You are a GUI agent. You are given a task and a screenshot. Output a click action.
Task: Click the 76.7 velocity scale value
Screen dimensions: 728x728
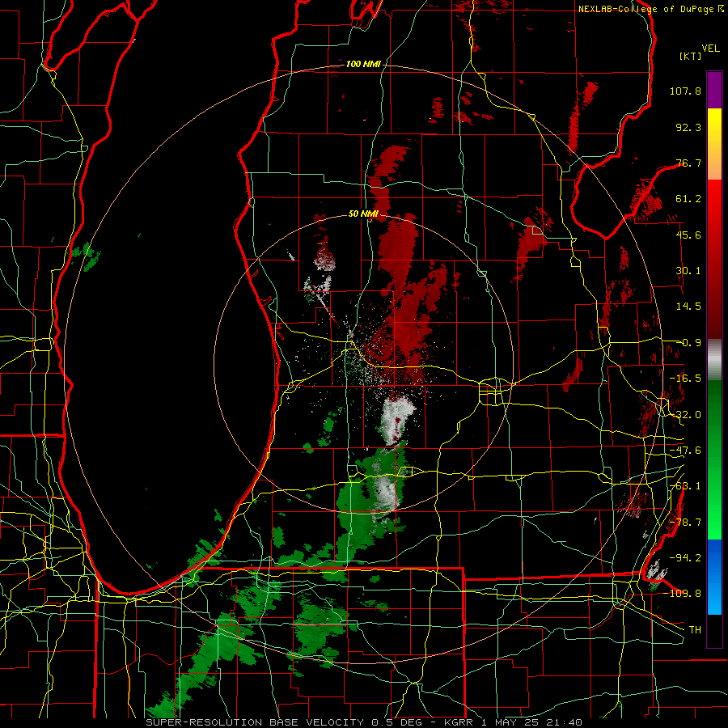click(x=688, y=163)
